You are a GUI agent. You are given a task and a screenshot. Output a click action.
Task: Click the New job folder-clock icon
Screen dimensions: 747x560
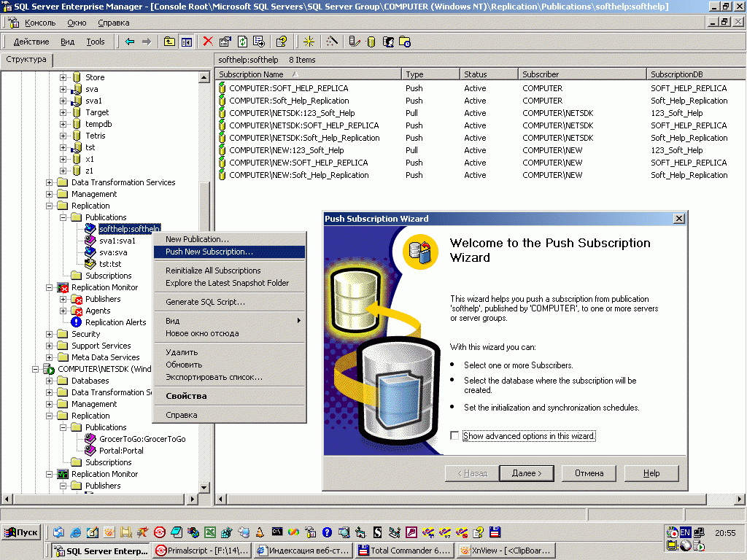point(405,42)
